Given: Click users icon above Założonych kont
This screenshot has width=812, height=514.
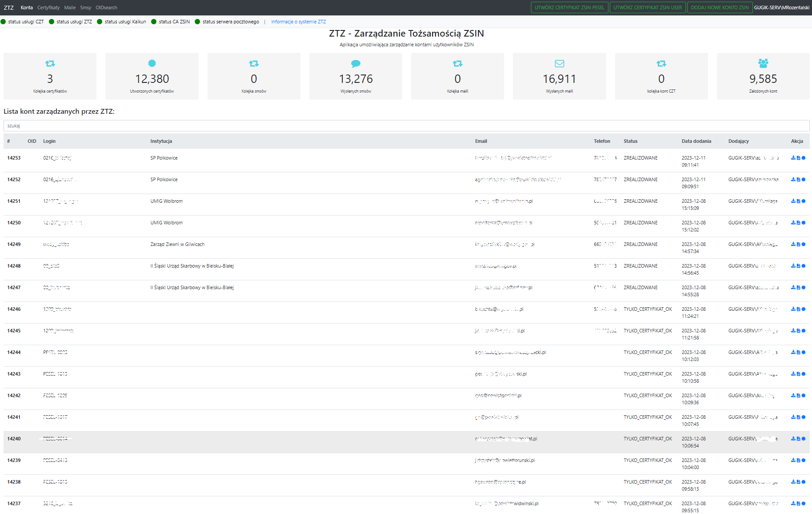Looking at the screenshot, I should (x=763, y=63).
